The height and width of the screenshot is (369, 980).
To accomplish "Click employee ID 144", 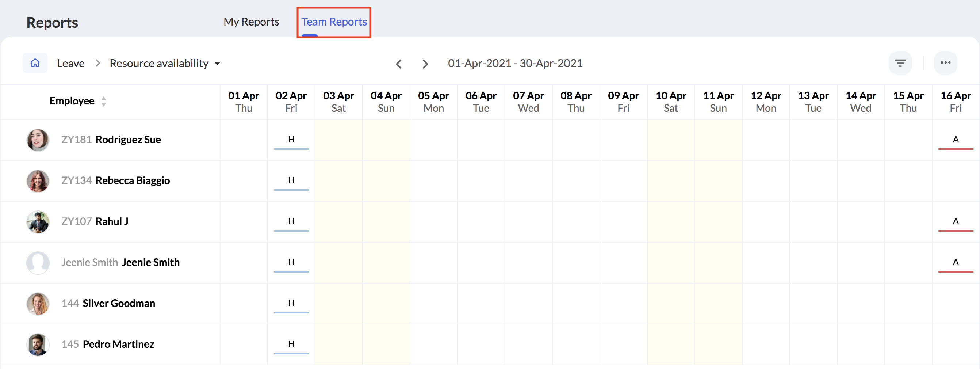I will tap(70, 303).
